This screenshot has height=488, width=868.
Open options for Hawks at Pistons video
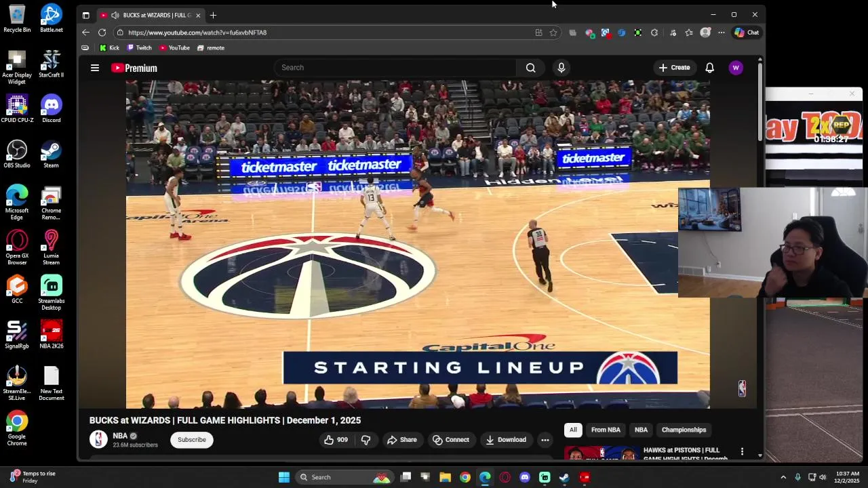pos(742,451)
